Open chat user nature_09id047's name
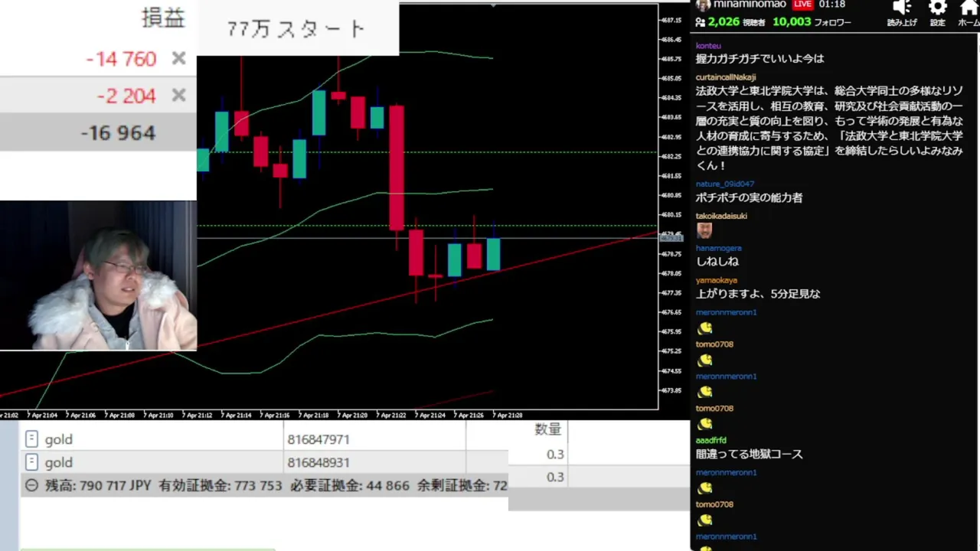The width and height of the screenshot is (980, 551). click(725, 184)
